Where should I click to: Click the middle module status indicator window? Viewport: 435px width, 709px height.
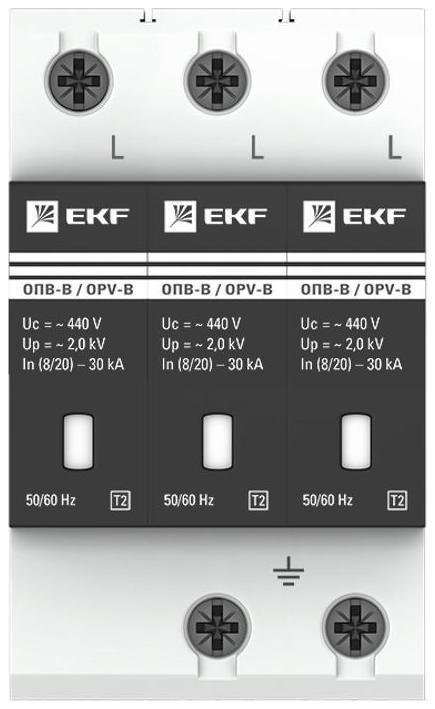coord(217,442)
